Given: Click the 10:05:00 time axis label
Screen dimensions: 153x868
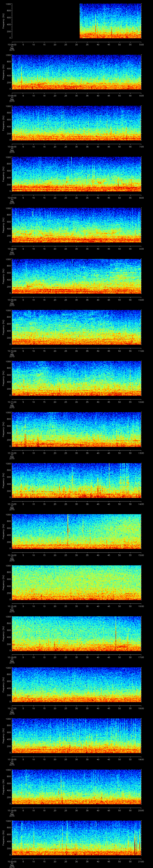Looking at the screenshot, I should [x=12, y=96].
